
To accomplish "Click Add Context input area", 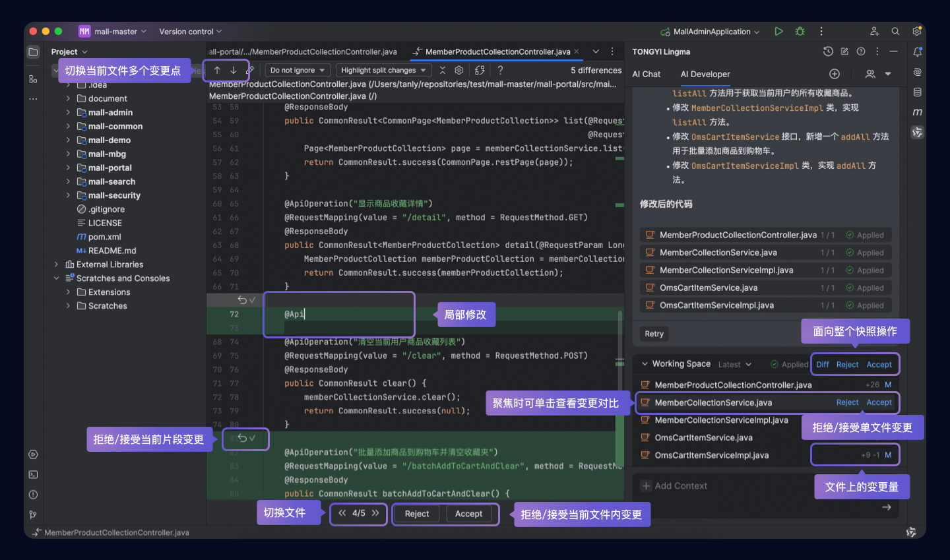I will coord(674,485).
